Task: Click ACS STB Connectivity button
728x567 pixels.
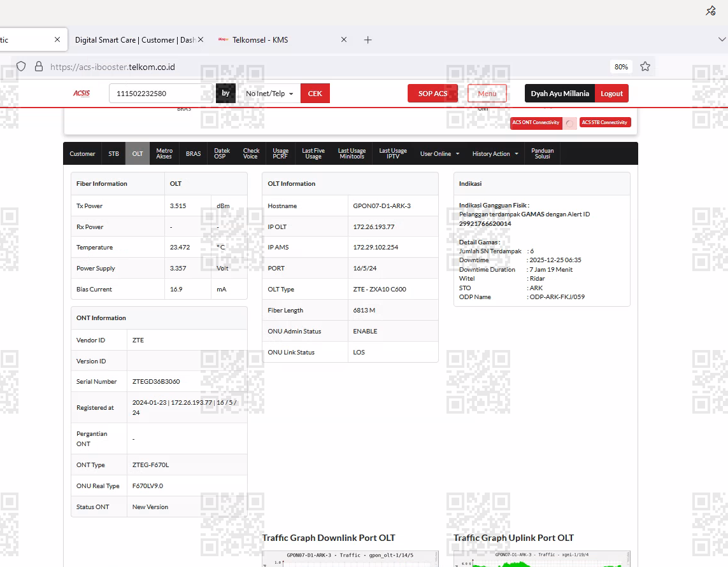Action: (604, 122)
